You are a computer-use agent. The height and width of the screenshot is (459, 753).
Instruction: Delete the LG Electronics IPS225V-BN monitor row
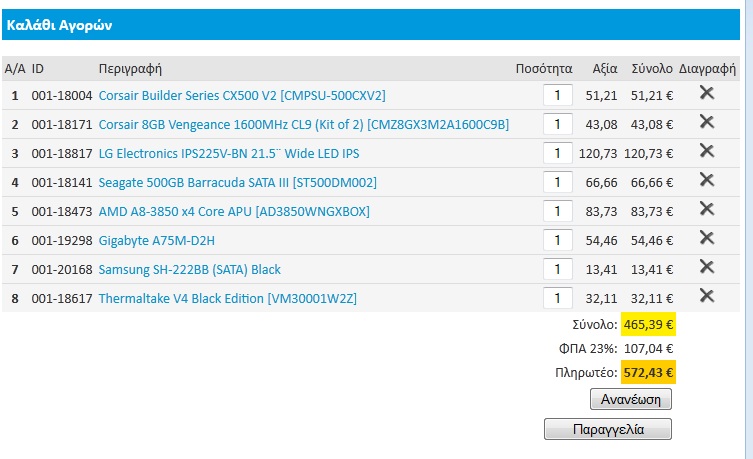[x=706, y=151]
